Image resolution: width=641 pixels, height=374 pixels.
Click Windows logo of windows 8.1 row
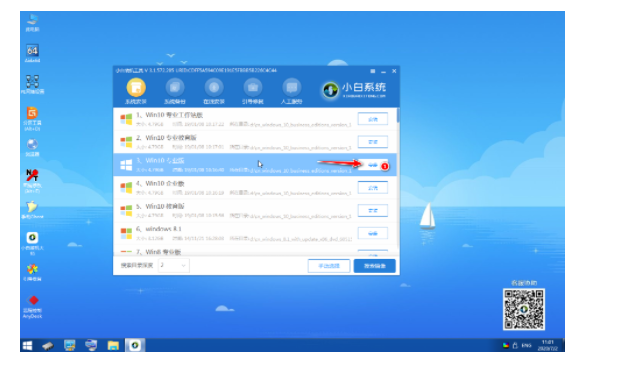[x=126, y=233]
